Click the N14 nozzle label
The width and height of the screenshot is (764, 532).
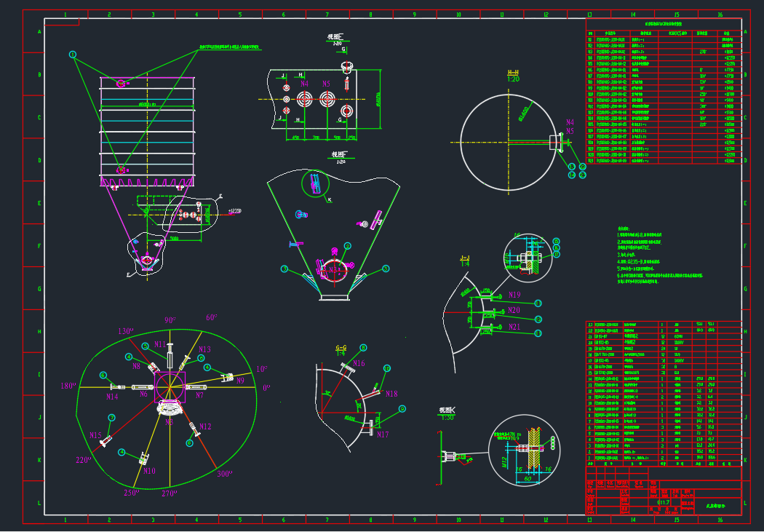tap(112, 397)
